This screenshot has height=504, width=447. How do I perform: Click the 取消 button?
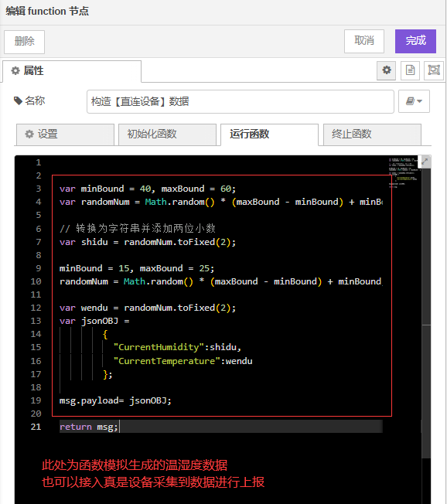tap(364, 41)
